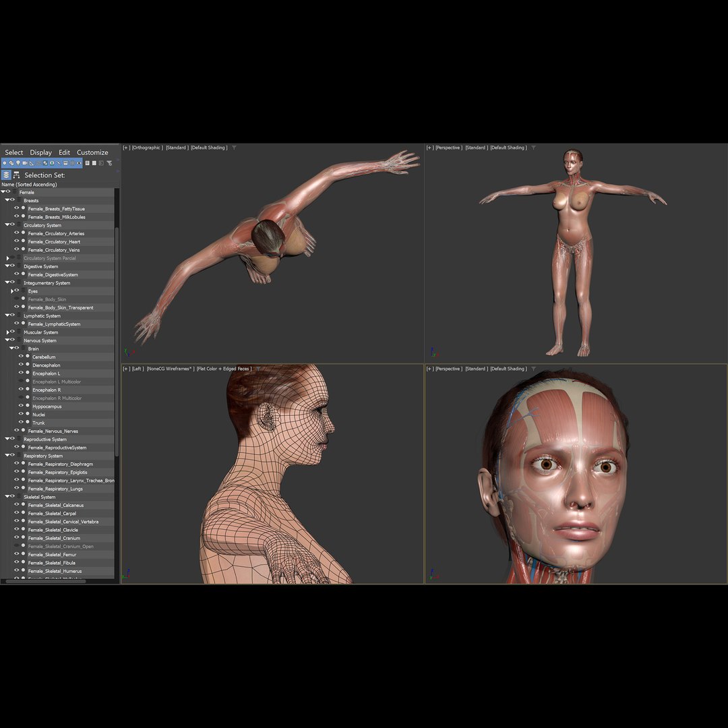
Task: Expand the Muscular System layer
Action: coord(7,332)
